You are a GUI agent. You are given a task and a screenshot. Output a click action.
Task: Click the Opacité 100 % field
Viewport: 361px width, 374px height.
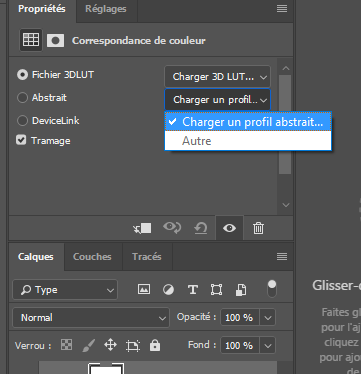coord(240,317)
